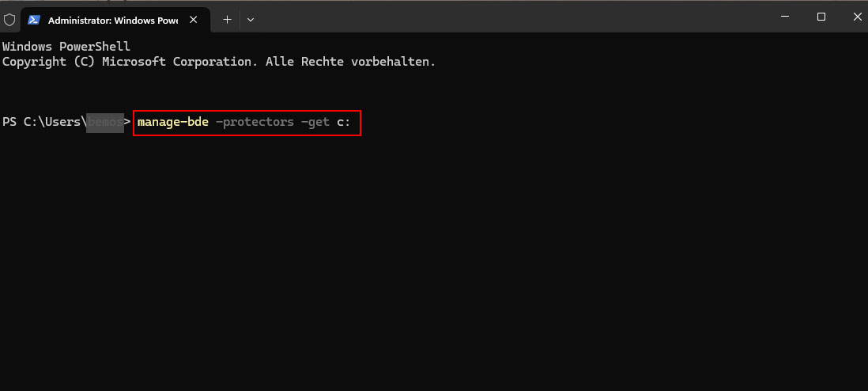This screenshot has height=391, width=868.
Task: Click the blurred username in the prompt
Action: coord(104,123)
